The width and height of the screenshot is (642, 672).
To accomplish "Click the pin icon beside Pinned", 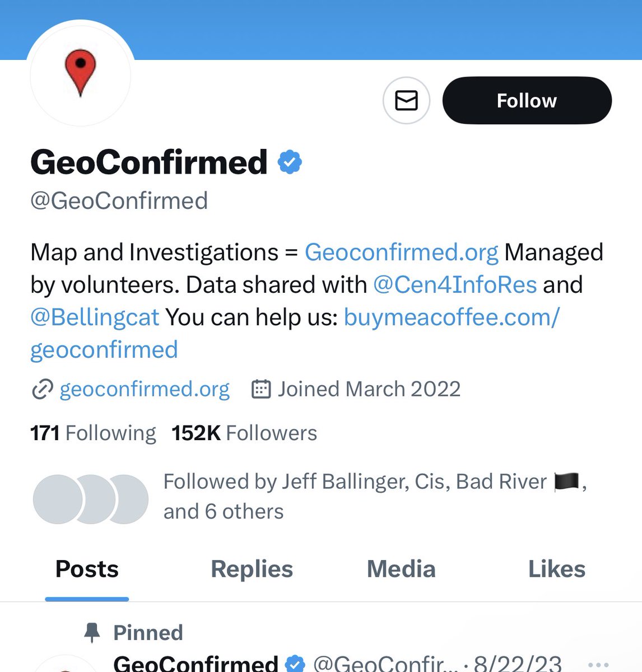I will pos(91,633).
